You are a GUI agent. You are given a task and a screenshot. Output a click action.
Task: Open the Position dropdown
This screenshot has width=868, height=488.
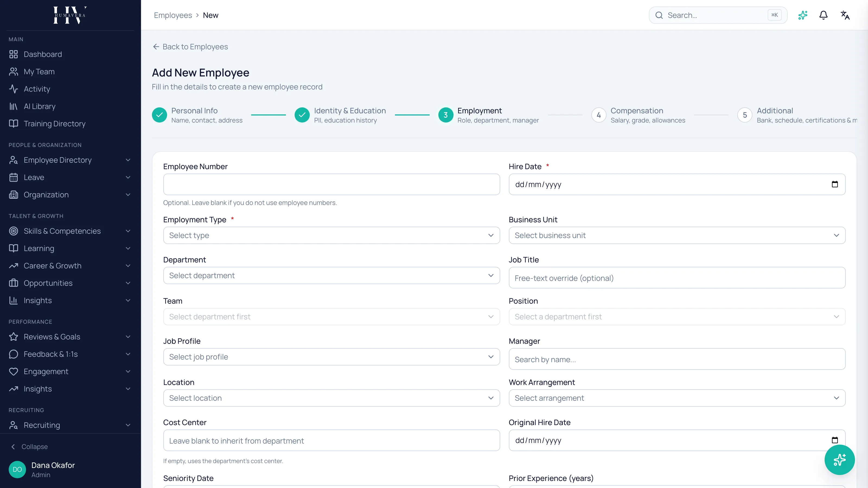coord(677,317)
